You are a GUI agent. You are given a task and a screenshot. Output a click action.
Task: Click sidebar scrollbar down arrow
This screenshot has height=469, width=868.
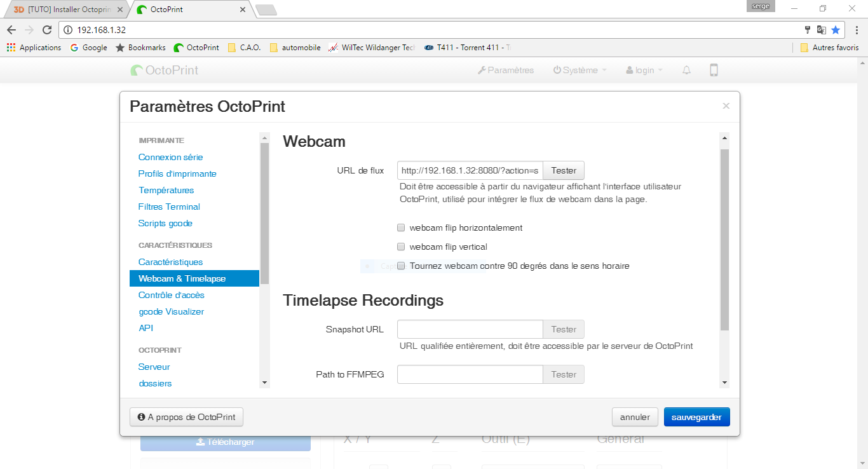click(264, 383)
